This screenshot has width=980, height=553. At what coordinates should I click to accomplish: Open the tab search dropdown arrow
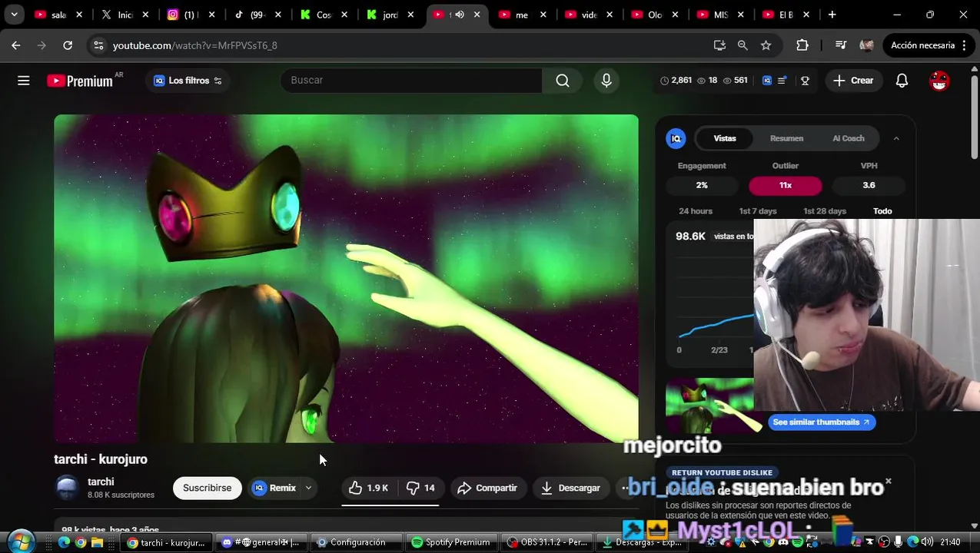(14, 15)
